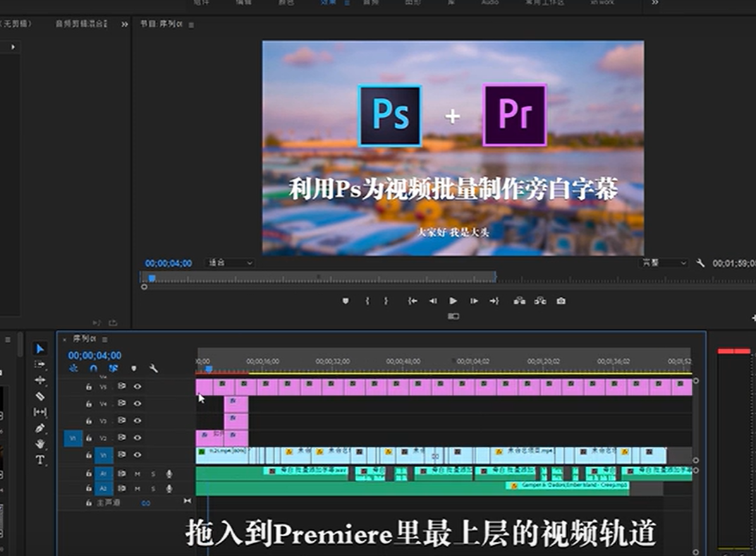Hide track V4 output eye
756x556 pixels.
138,403
